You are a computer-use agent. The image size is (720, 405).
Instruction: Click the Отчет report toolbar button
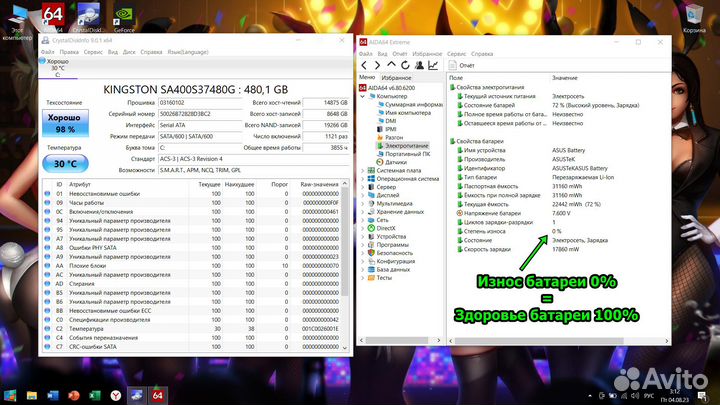[x=461, y=65]
